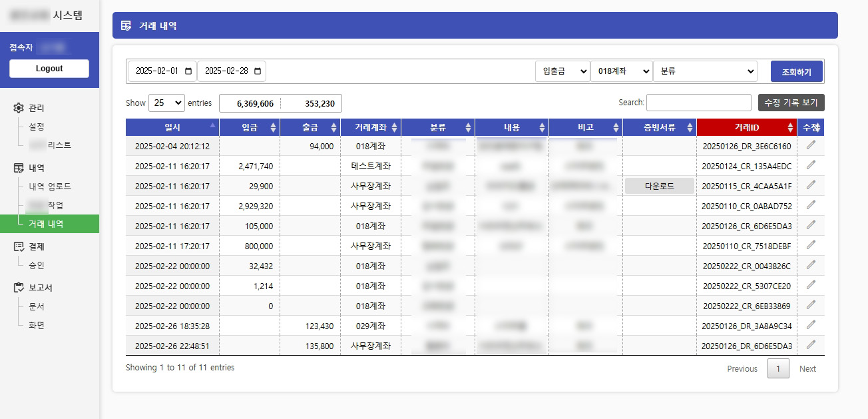Click the 거래 내역 header icon
This screenshot has width=868, height=419.
click(x=126, y=25)
